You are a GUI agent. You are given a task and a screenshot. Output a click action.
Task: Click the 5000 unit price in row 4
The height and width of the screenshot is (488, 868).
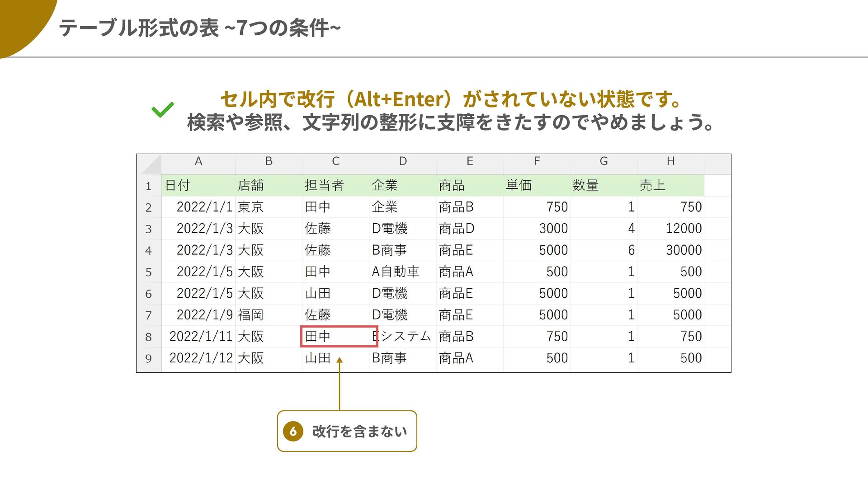coord(537,250)
